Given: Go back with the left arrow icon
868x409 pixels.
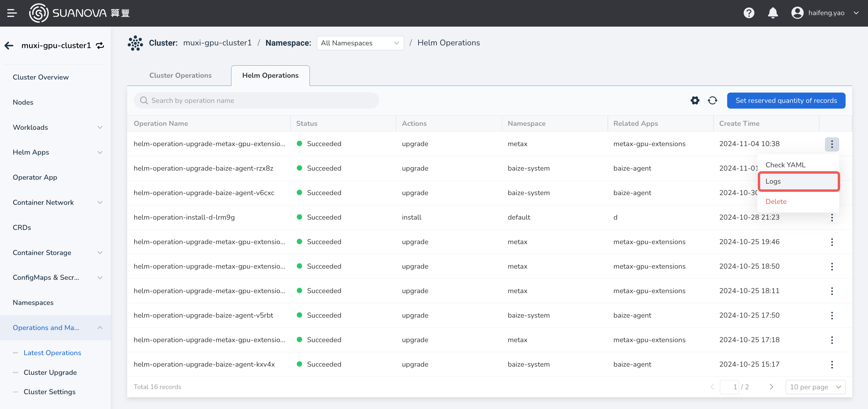Looking at the screenshot, I should pos(9,45).
